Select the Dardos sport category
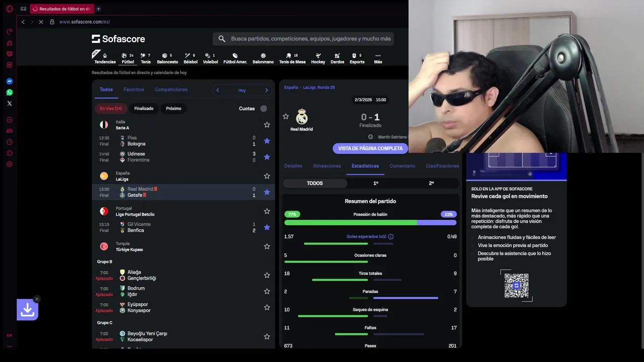 (x=337, y=58)
